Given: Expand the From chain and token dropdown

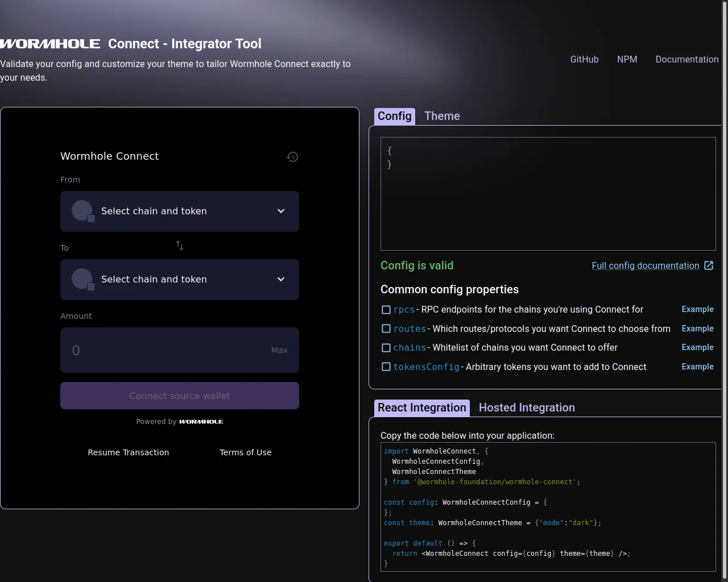Looking at the screenshot, I should (x=180, y=211).
